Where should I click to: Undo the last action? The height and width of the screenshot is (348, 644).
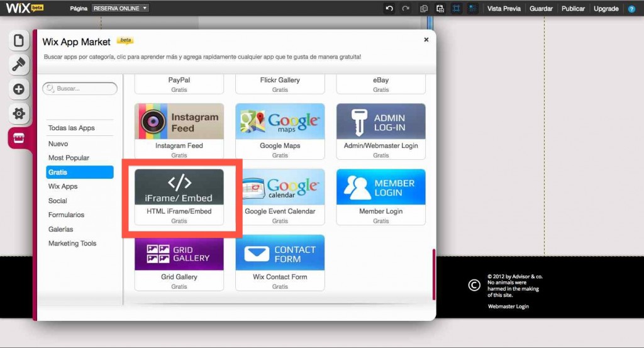pyautogui.click(x=389, y=8)
